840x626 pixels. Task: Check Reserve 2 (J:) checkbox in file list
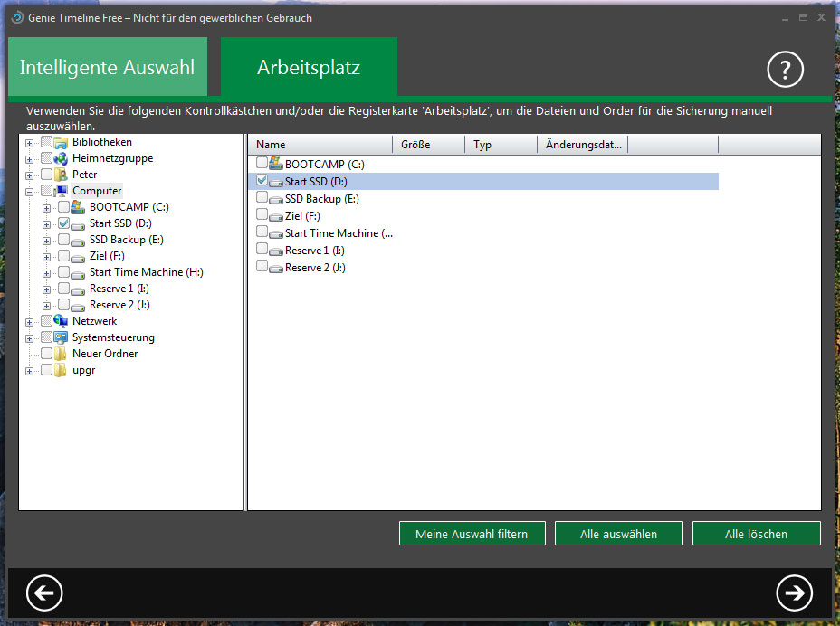click(262, 266)
